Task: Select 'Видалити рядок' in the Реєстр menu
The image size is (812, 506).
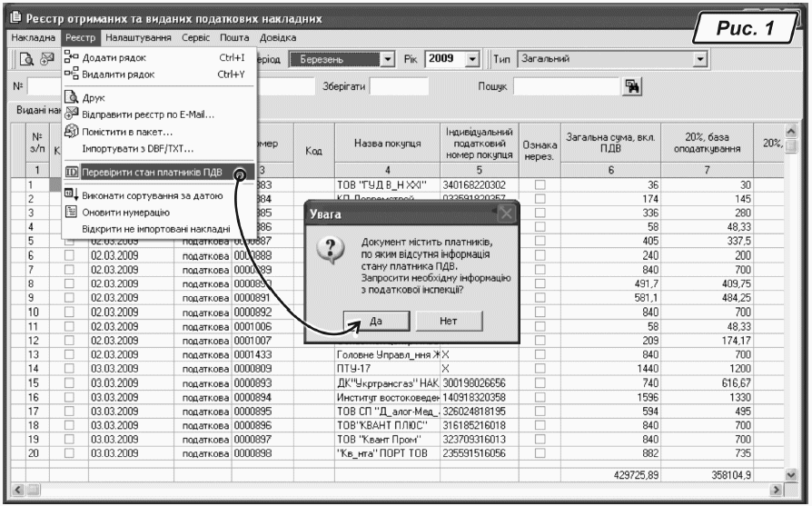Action: point(118,74)
